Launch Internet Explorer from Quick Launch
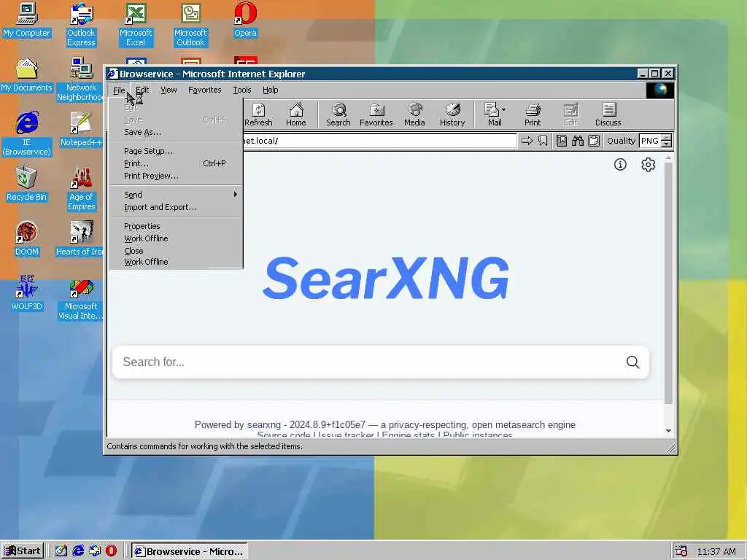Image resolution: width=747 pixels, height=560 pixels. pos(78,551)
